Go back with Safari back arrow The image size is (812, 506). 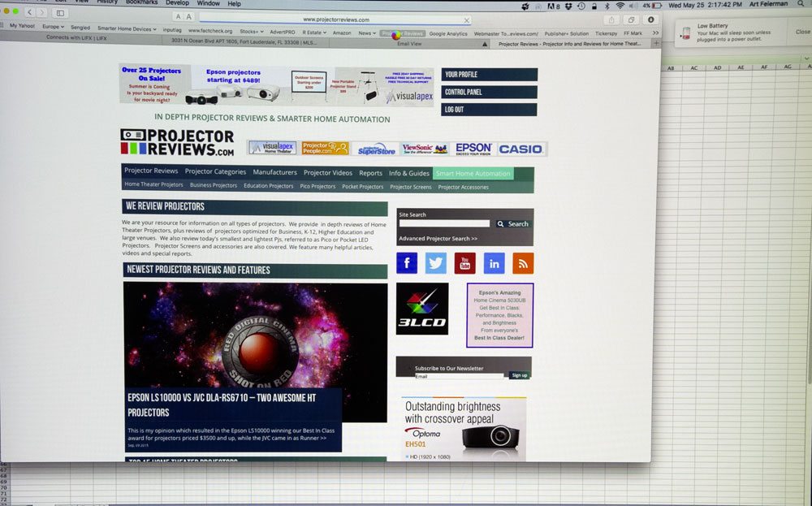pyautogui.click(x=29, y=12)
